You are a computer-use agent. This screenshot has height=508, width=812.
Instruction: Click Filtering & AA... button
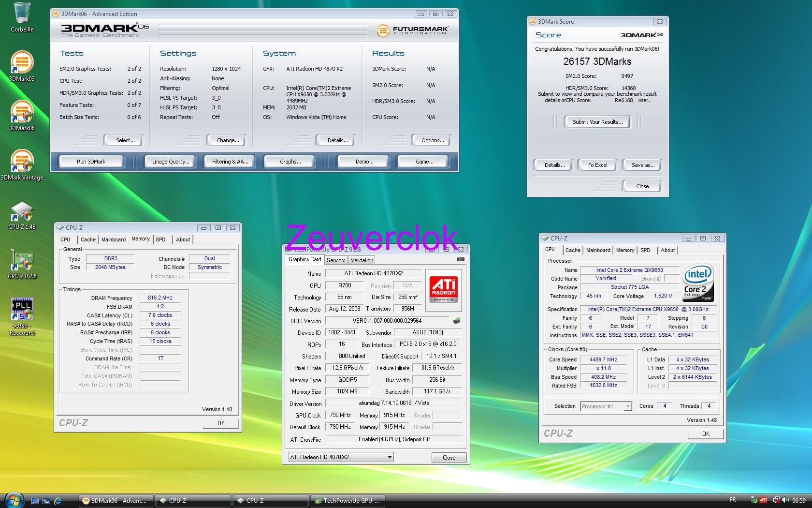[x=230, y=162]
